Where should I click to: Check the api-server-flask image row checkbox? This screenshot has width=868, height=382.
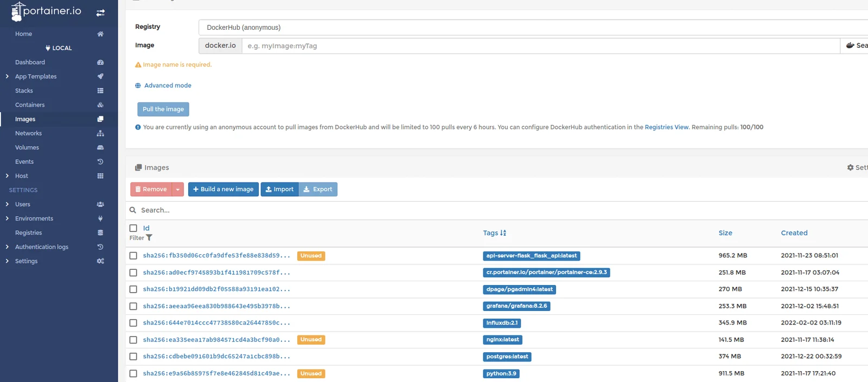coord(133,256)
